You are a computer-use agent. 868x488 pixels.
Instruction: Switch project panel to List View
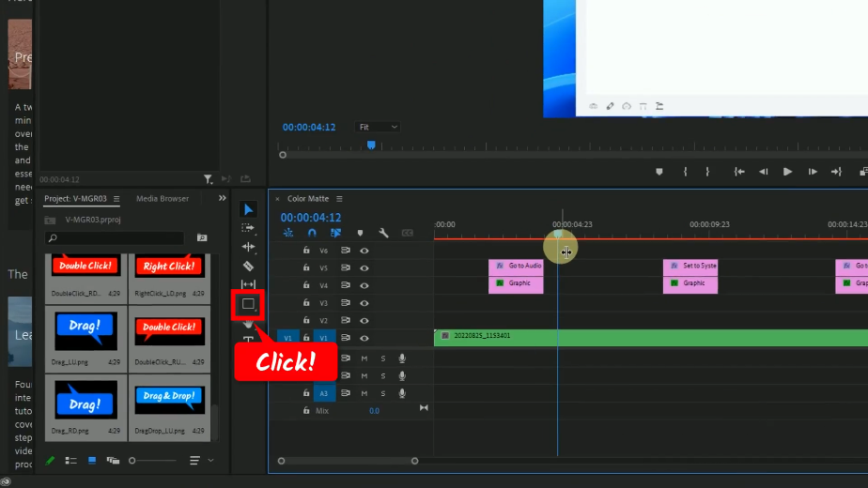[x=70, y=461]
